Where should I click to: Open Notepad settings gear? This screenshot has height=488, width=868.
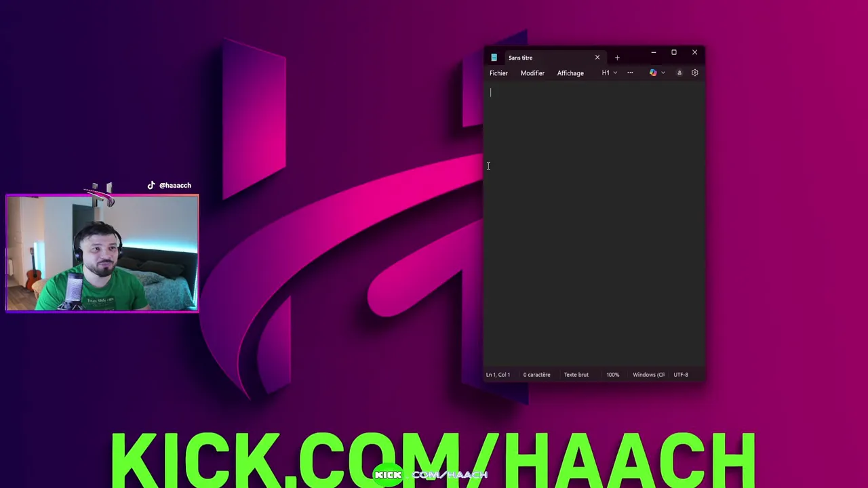694,73
